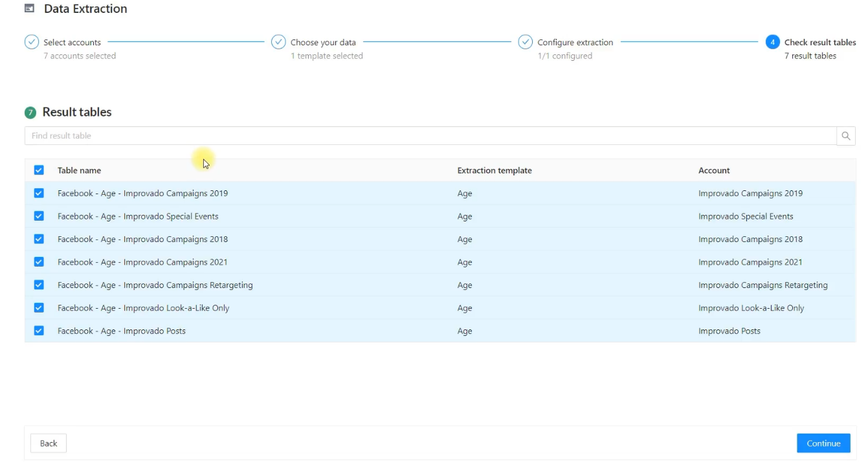Screen dimensions: 868x466
Task: Click account cell 'Improvado Look-a-Like Only'
Action: [x=751, y=308]
